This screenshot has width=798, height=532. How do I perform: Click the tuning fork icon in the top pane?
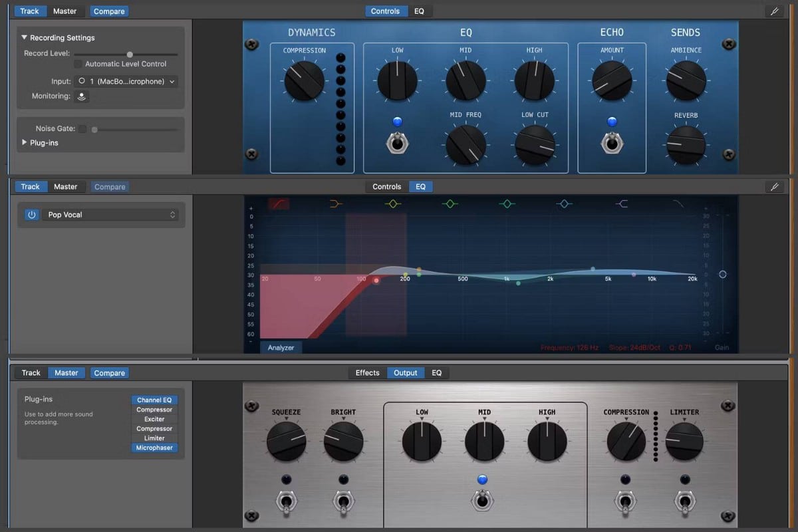coord(775,11)
